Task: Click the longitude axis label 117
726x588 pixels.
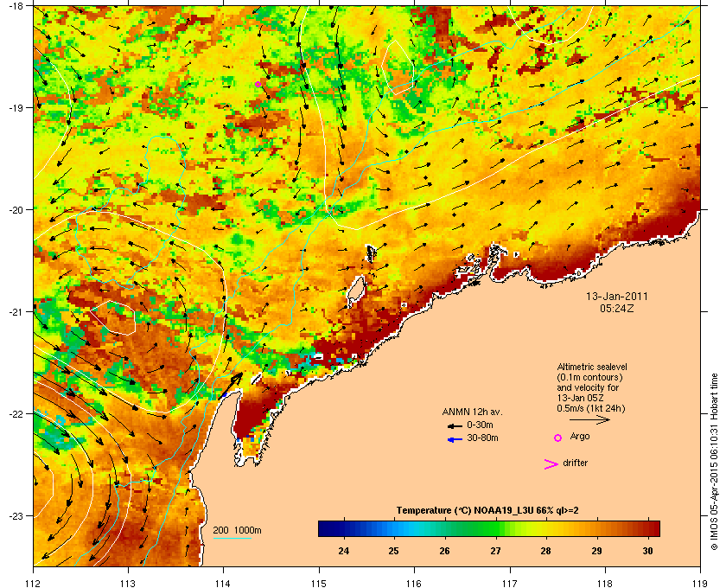Action: (x=509, y=583)
